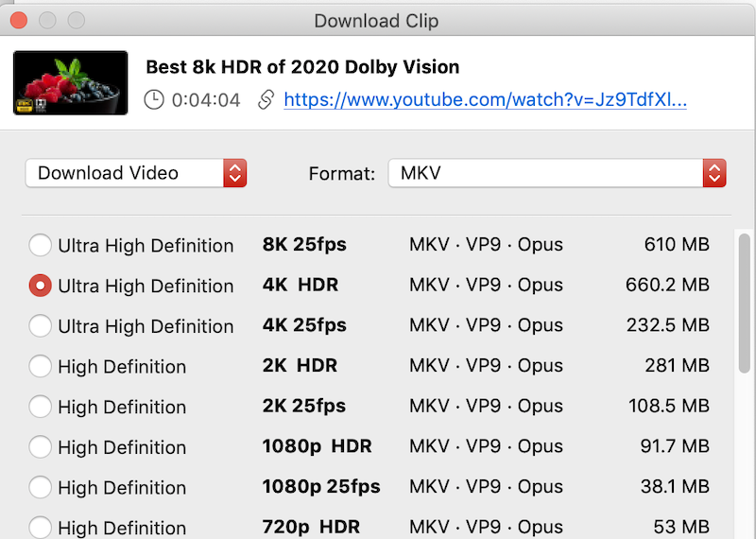The width and height of the screenshot is (756, 539).
Task: Click the 660.2 MB file size
Action: tap(667, 286)
